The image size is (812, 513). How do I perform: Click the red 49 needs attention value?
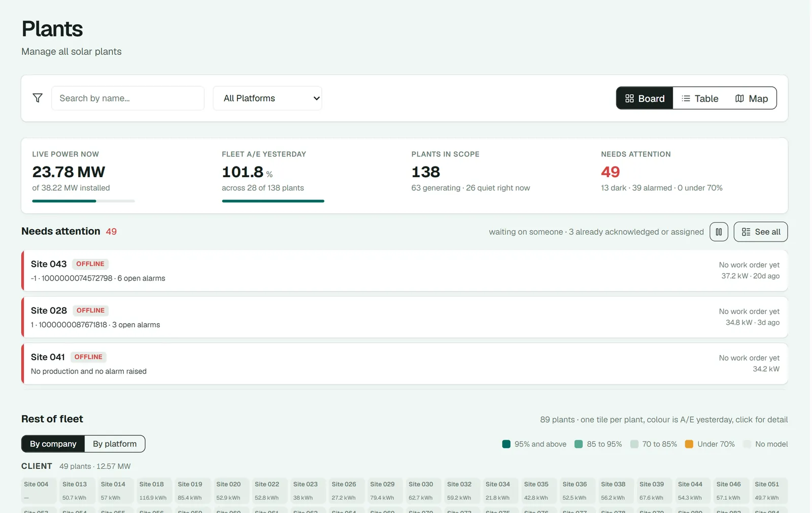pyautogui.click(x=611, y=172)
